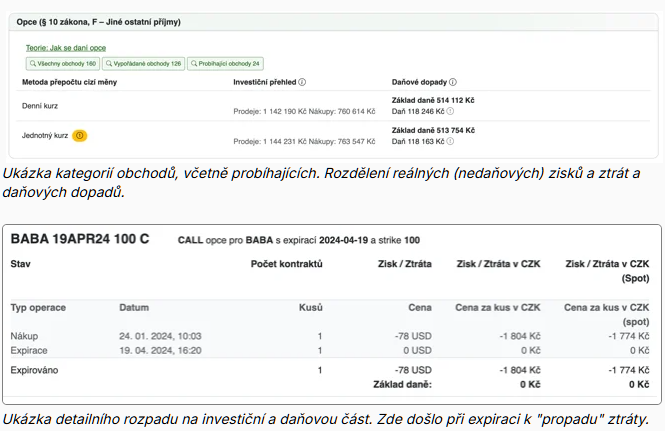Filter settled trades 'Vypořádané obchody 126'

pos(143,64)
